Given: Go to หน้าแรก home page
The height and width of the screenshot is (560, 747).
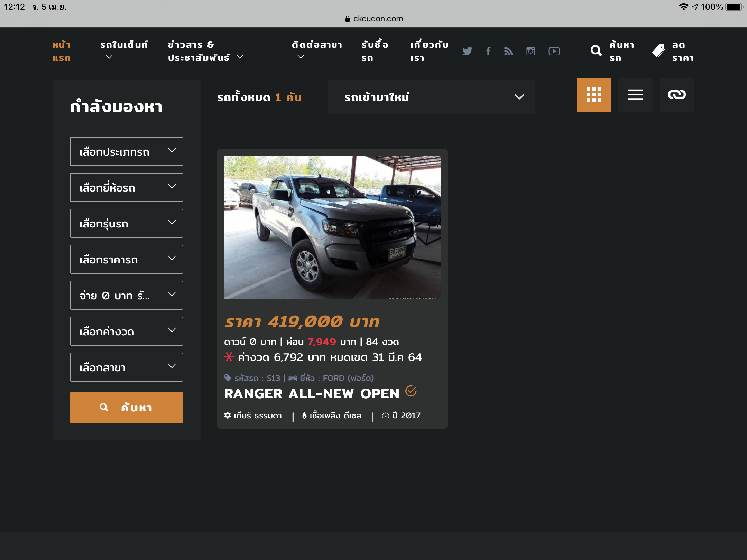Looking at the screenshot, I should click(x=62, y=51).
